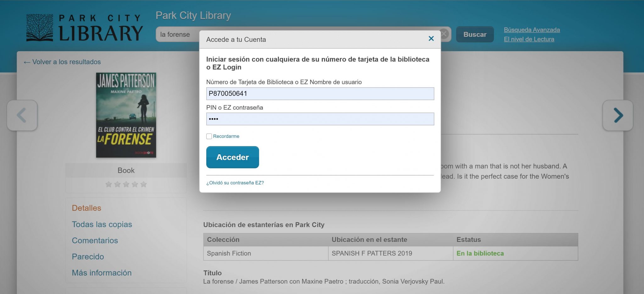Select the third rating star
The width and height of the screenshot is (644, 294).
[126, 184]
